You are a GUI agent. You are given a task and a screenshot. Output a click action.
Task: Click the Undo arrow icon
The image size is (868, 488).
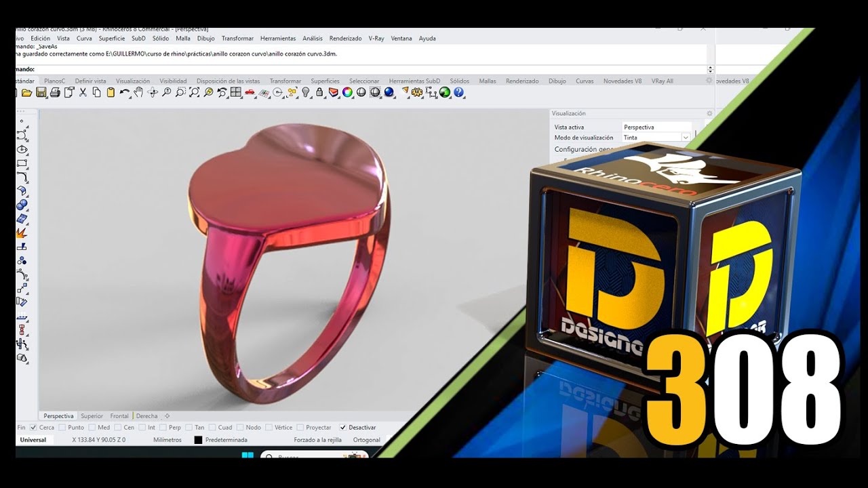tap(125, 92)
